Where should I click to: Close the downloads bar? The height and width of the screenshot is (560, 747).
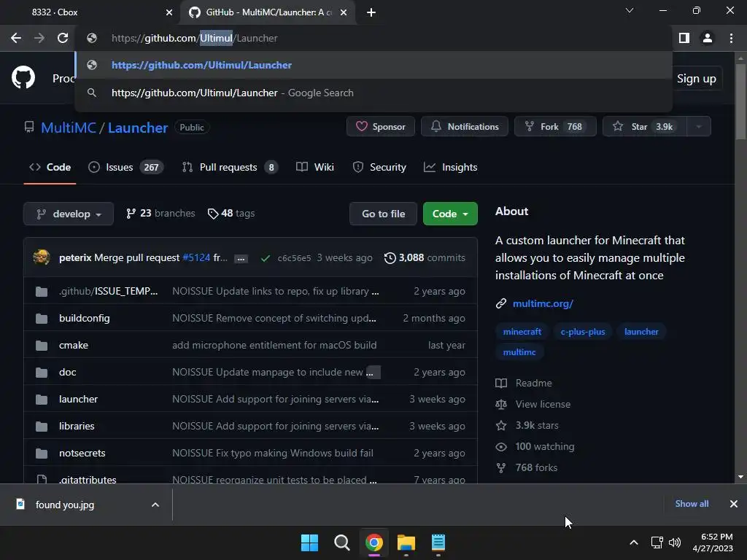point(734,504)
